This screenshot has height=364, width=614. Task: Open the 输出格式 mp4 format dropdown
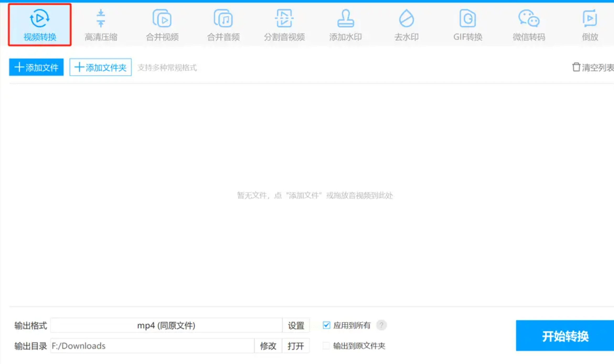click(x=166, y=325)
